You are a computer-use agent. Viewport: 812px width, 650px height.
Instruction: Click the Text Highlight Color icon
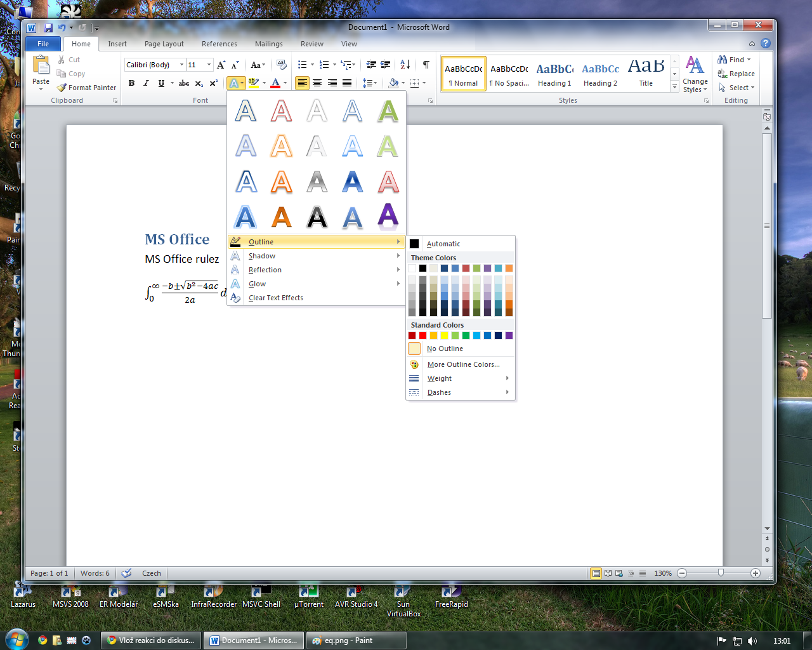(x=253, y=83)
